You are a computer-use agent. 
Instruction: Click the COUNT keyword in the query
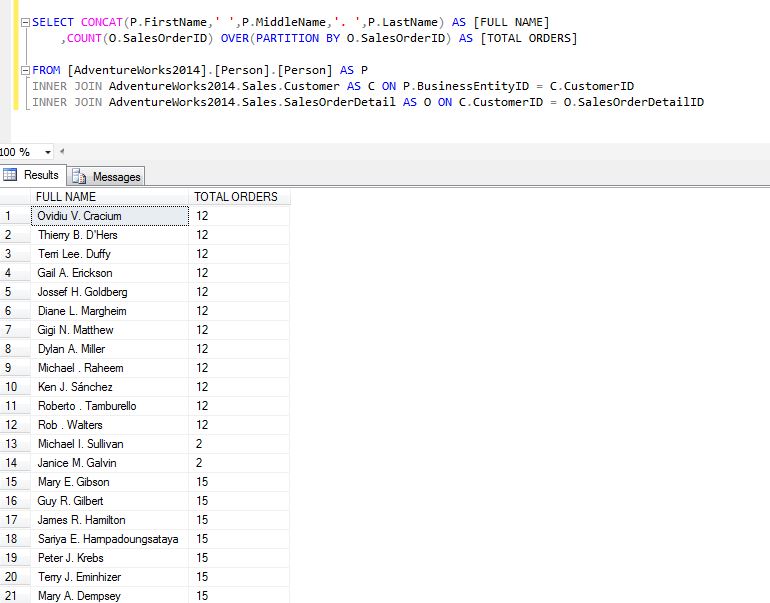coord(84,38)
